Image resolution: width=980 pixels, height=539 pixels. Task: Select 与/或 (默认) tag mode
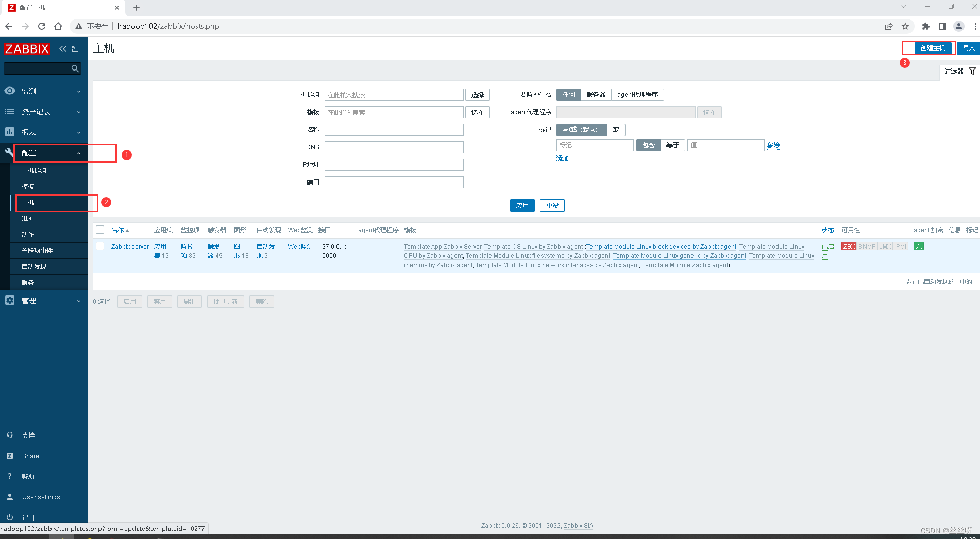tap(581, 130)
